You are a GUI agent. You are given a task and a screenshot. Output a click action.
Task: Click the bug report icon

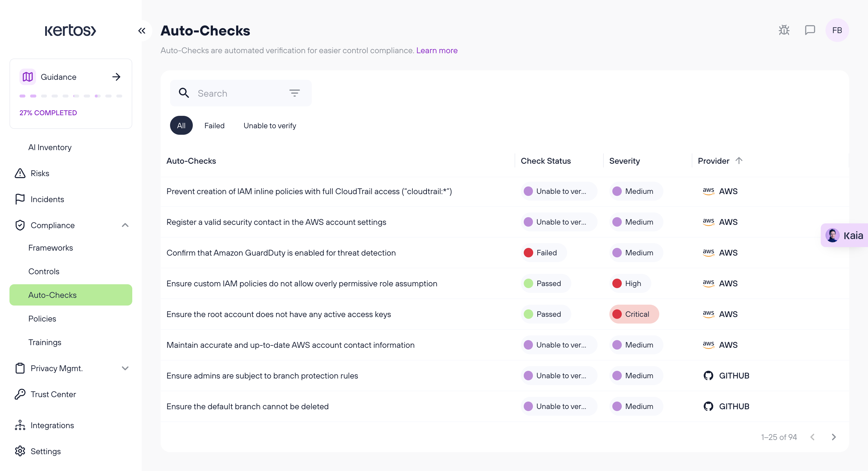tap(784, 30)
